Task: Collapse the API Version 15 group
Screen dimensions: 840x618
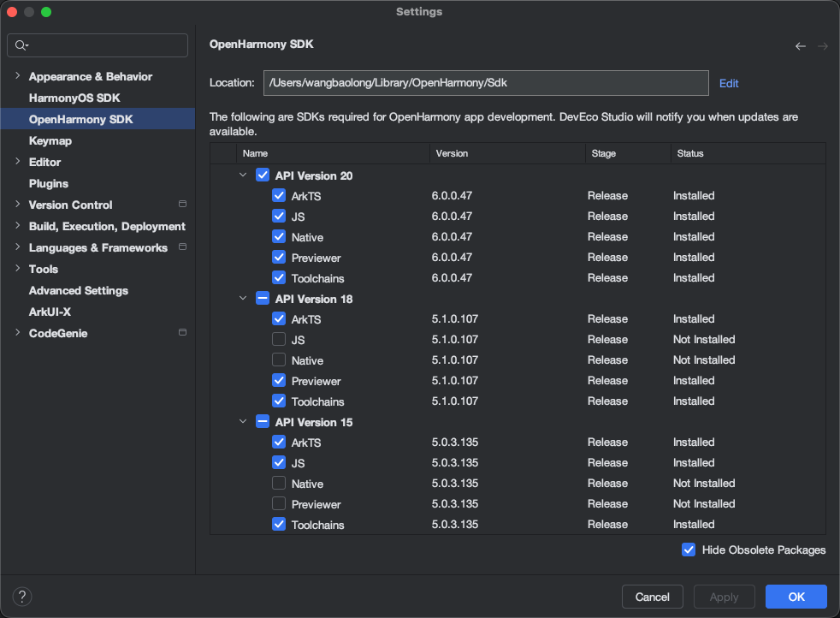Action: coord(243,422)
